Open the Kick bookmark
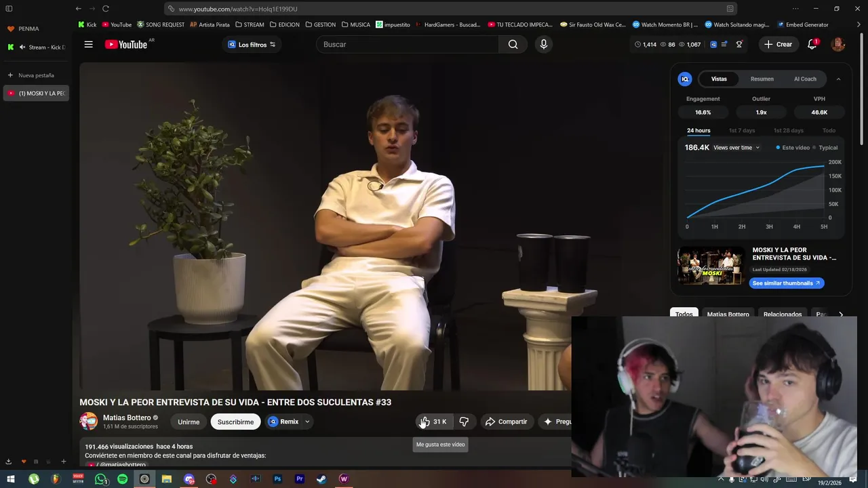Image resolution: width=868 pixels, height=488 pixels. tap(87, 24)
